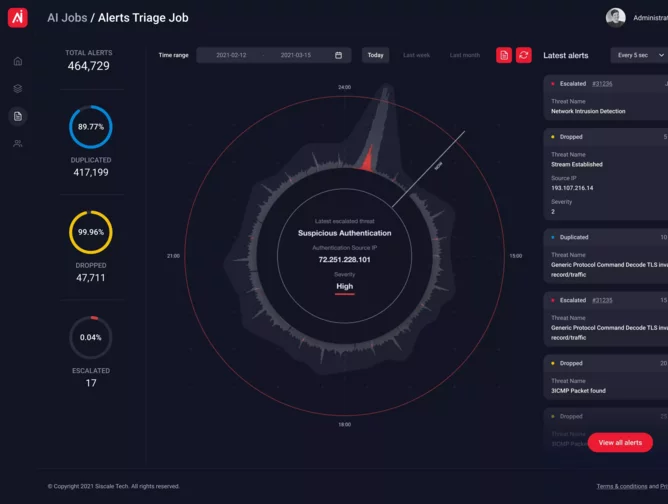Open the users sidebar icon
This screenshot has height=504, width=668.
pos(18,144)
